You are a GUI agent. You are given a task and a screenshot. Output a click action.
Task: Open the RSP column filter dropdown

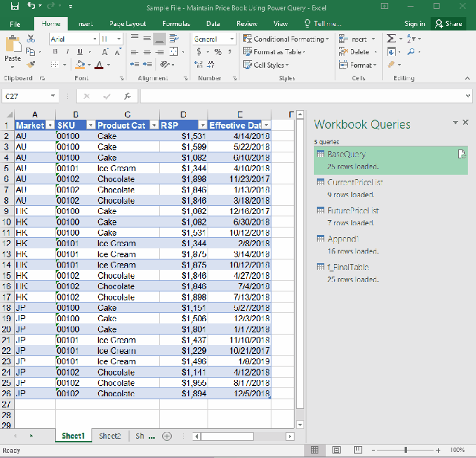point(203,125)
